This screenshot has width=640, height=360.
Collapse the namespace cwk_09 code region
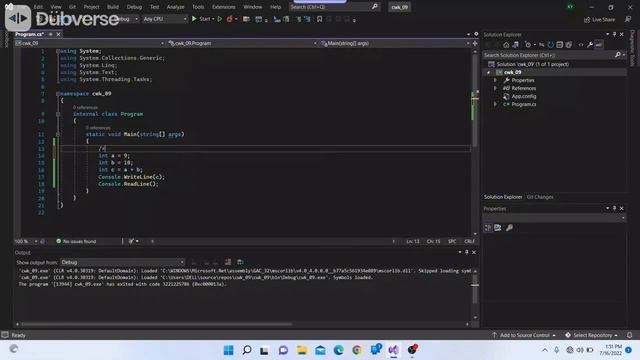58,94
